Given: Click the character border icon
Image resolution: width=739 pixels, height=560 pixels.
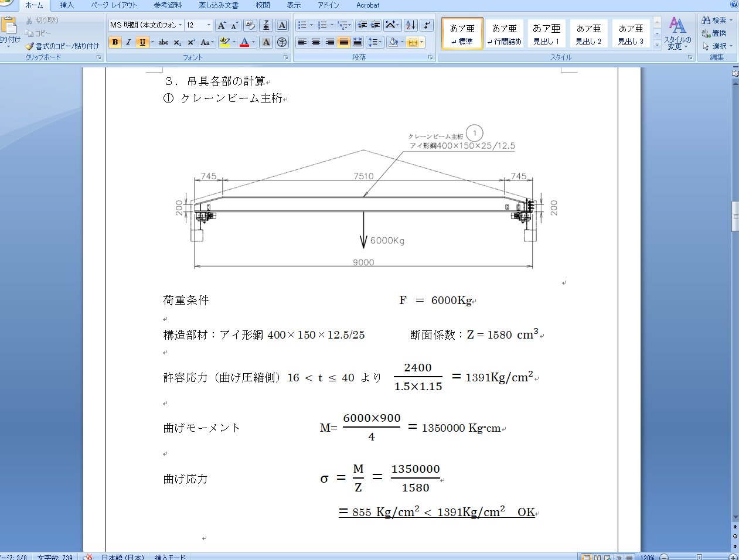Looking at the screenshot, I should point(282,25).
